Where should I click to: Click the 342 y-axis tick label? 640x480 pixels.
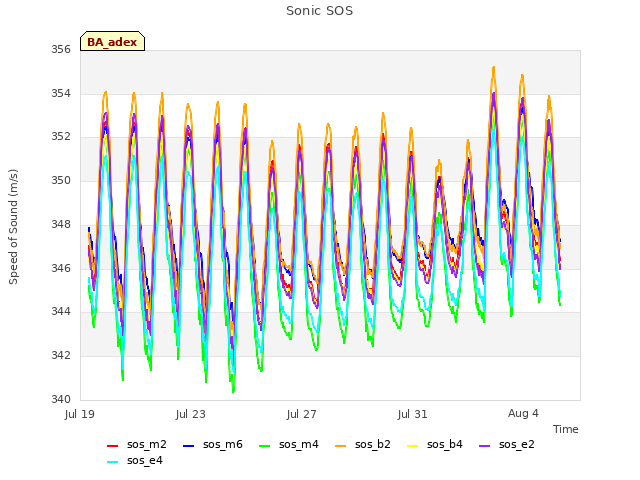tap(61, 356)
